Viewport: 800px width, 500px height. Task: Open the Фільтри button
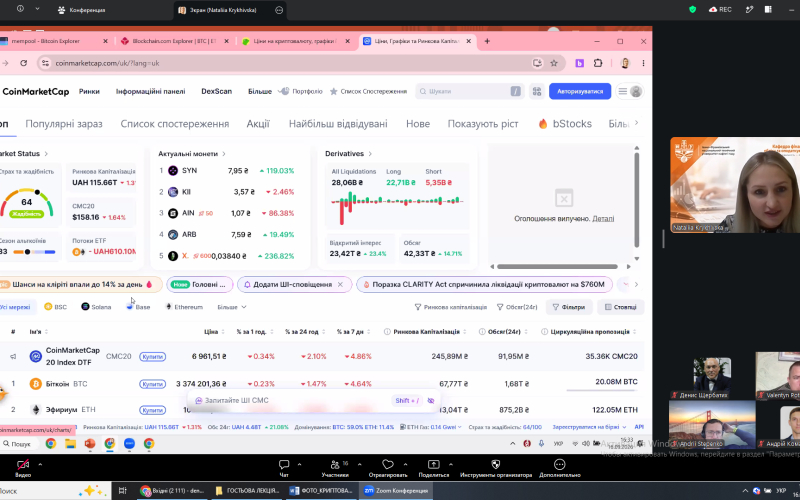coord(569,307)
